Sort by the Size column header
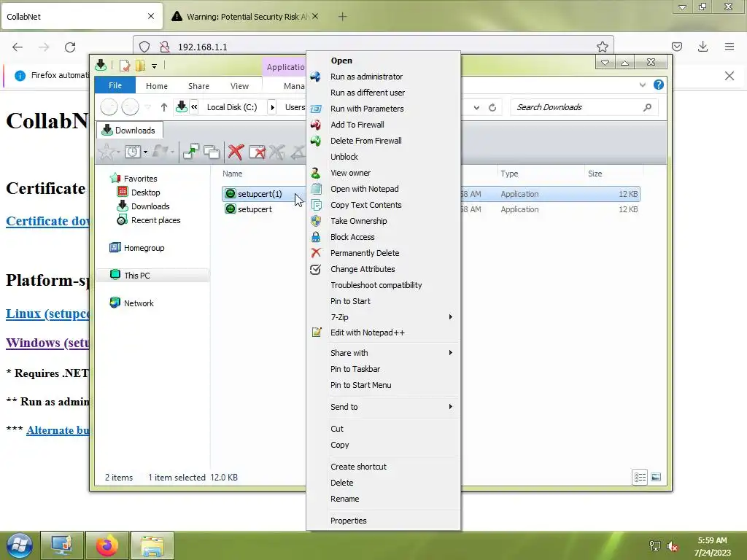 click(614, 174)
